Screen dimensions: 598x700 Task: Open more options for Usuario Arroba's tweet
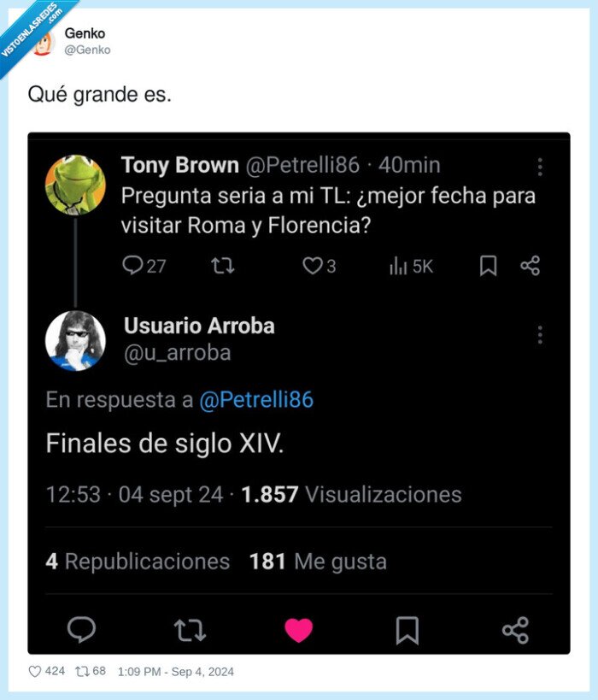(x=540, y=335)
